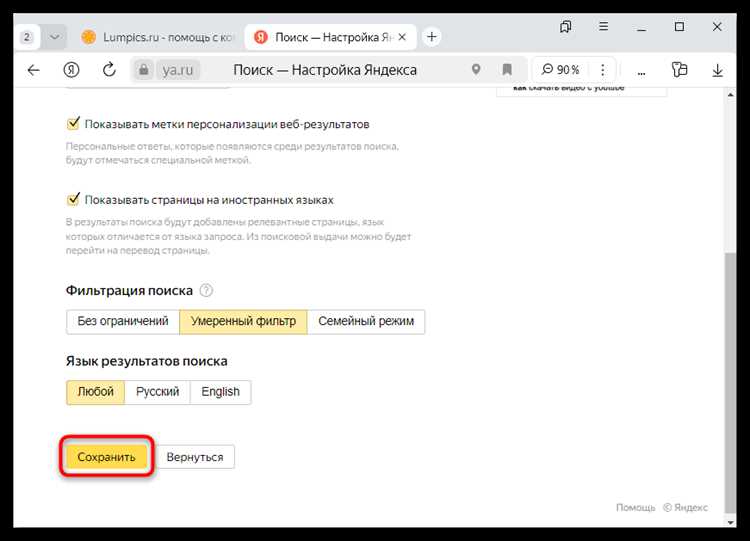Choose Любой search language
The height and width of the screenshot is (541, 750).
click(96, 392)
